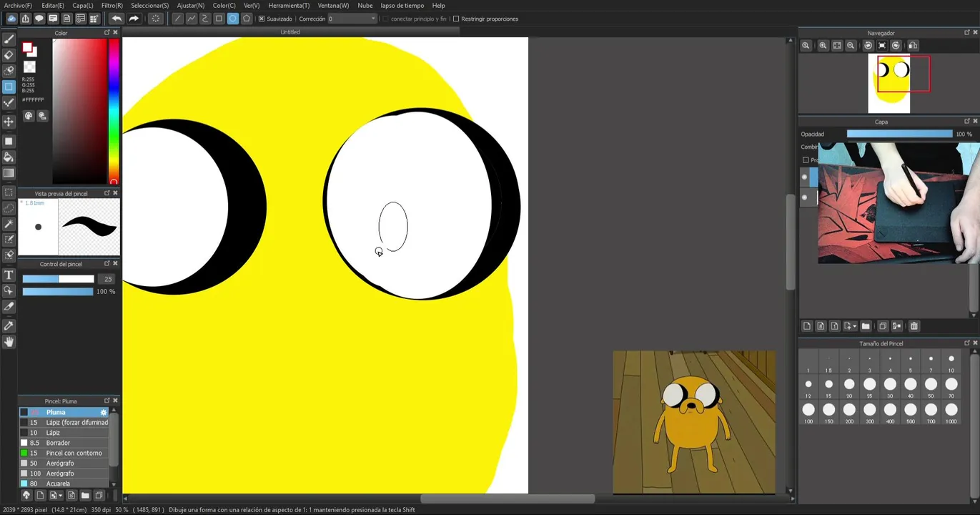Viewport: 980px width, 515px height.
Task: Enable Restringir proporciones checkbox
Action: [456, 19]
